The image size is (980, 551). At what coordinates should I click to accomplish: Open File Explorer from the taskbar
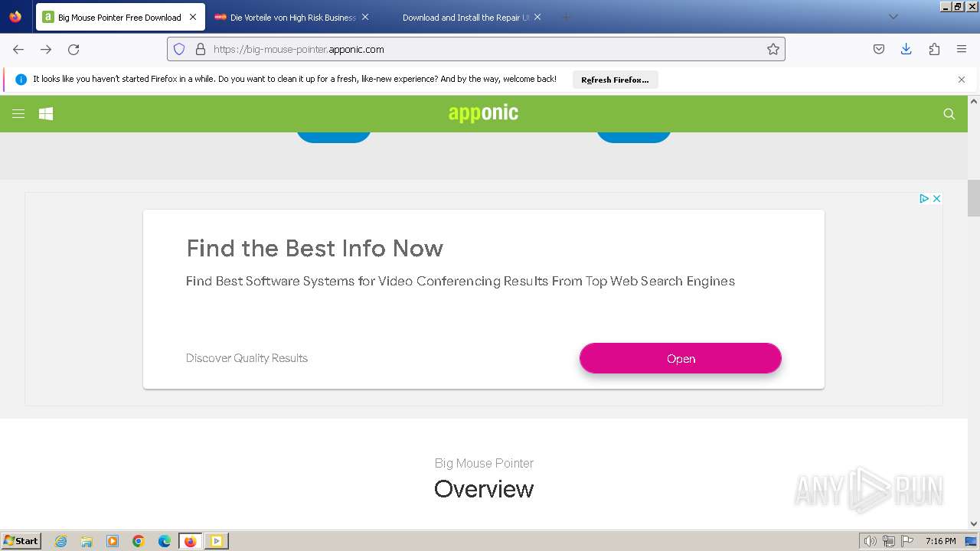pyautogui.click(x=87, y=541)
